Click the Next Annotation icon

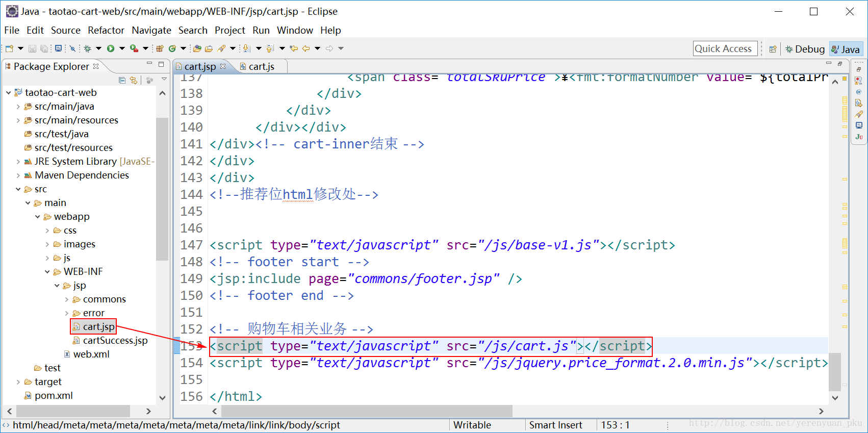(x=246, y=48)
